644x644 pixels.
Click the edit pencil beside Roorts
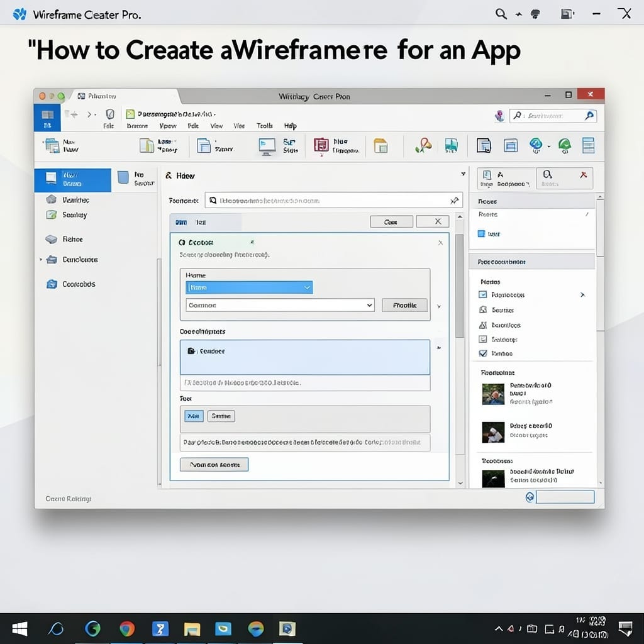(x=587, y=214)
